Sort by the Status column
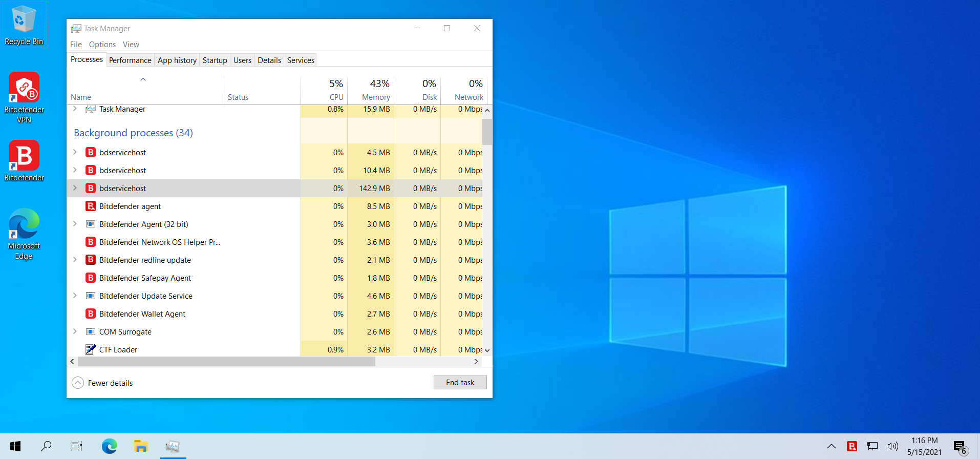 262,91
